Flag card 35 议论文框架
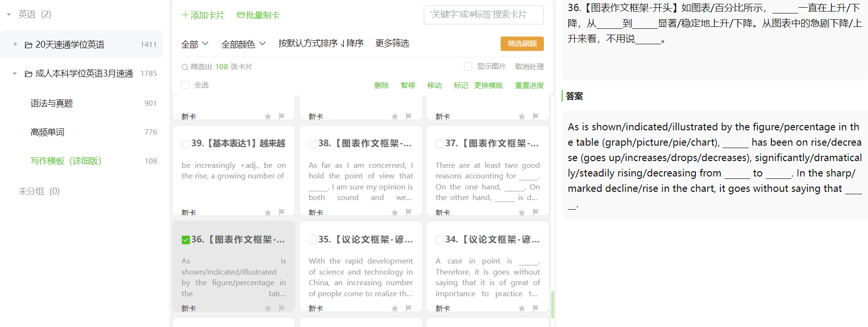Viewport: 868px width, 327px height. point(409,308)
